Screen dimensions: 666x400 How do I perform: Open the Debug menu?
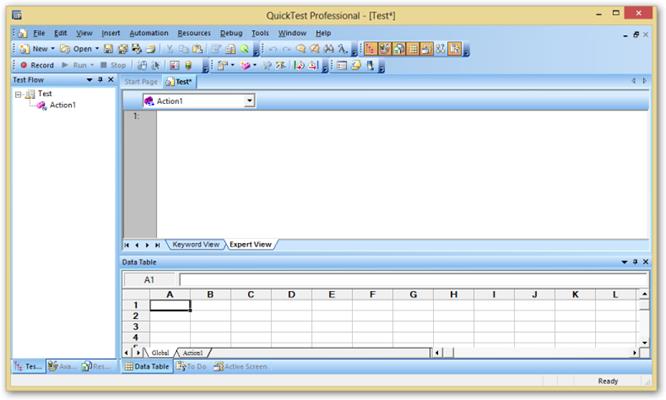point(231,33)
